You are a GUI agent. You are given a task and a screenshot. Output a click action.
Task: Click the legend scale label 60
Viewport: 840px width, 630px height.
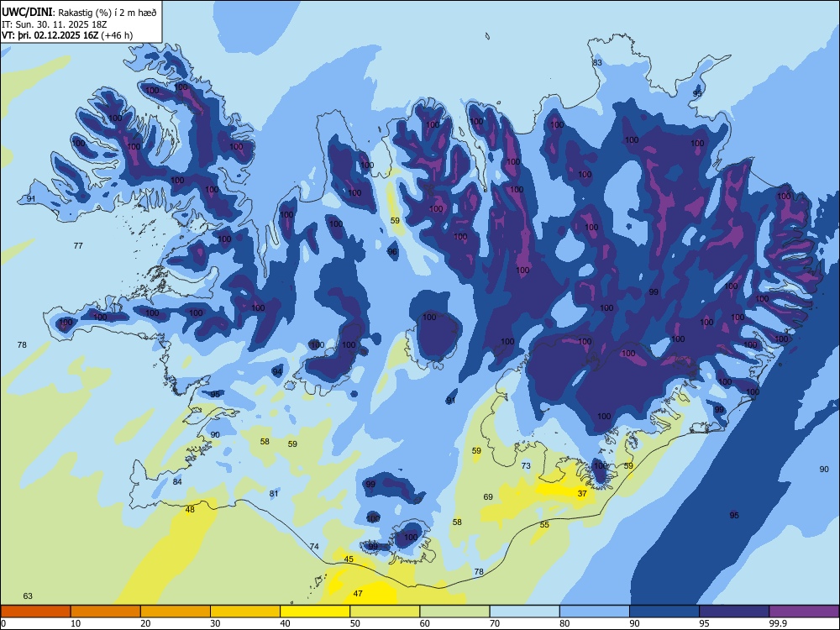425,623
